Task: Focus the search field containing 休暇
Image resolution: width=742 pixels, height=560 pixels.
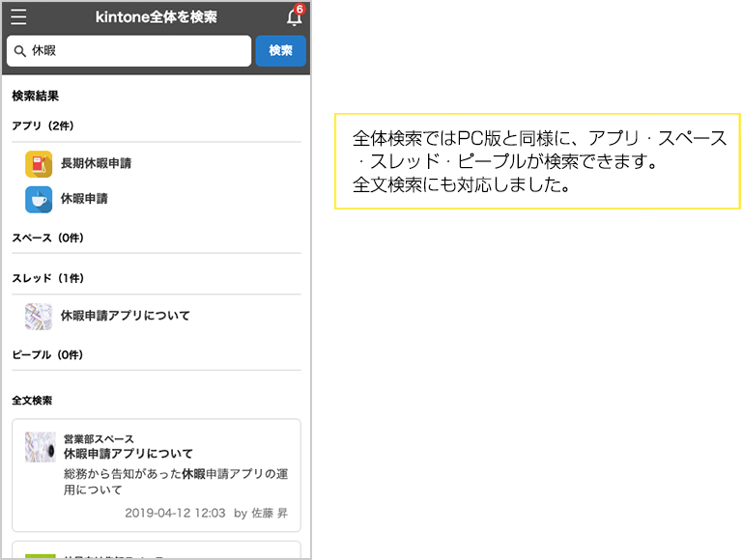Action: coord(135,51)
